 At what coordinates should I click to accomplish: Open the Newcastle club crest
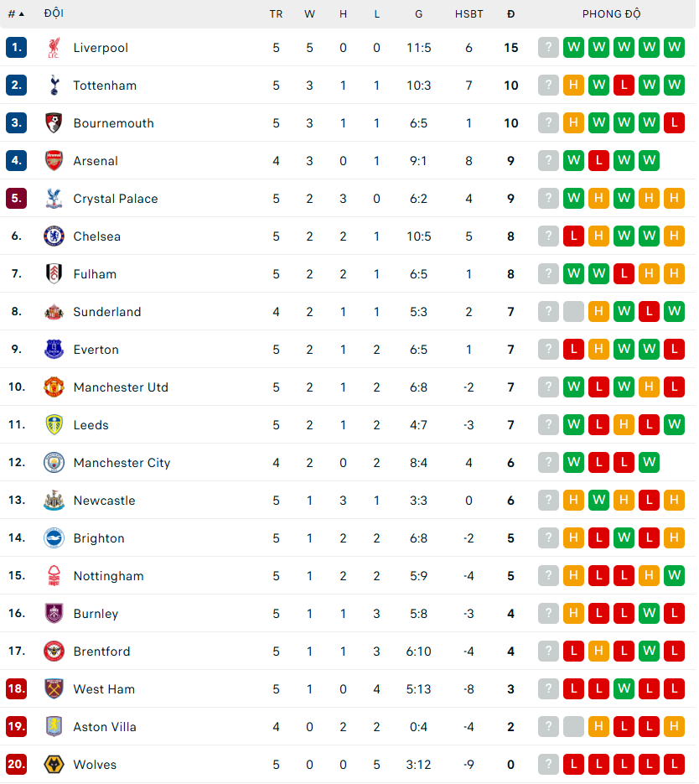[54, 500]
